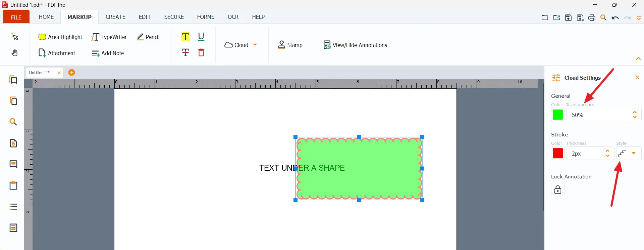Image resolution: width=644 pixels, height=250 pixels.
Task: Click the magnifier find icon at top right
Action: (604, 18)
